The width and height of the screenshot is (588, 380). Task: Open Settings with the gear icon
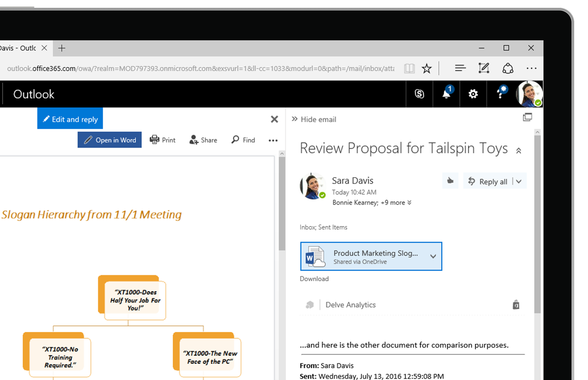coord(473,94)
